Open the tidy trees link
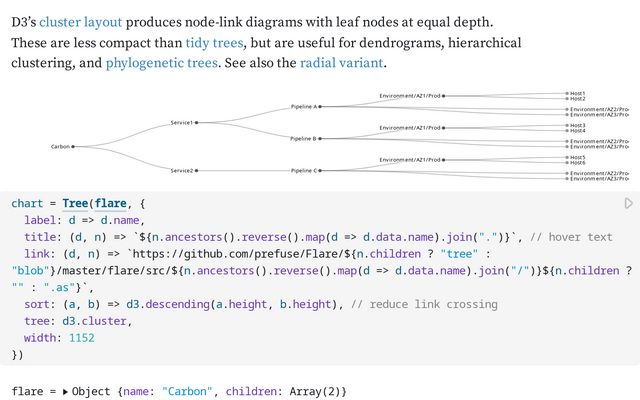Image resolution: width=640 pixels, height=400 pixels. [x=214, y=43]
